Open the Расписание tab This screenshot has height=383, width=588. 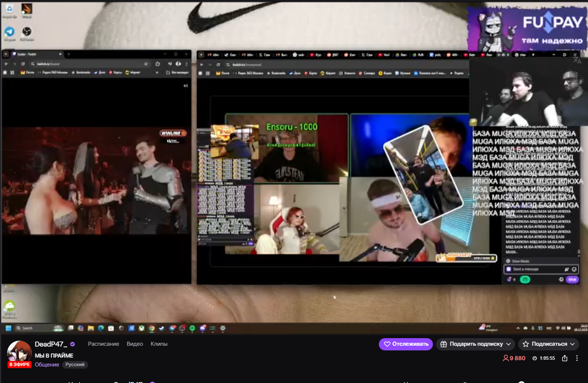[x=103, y=344]
